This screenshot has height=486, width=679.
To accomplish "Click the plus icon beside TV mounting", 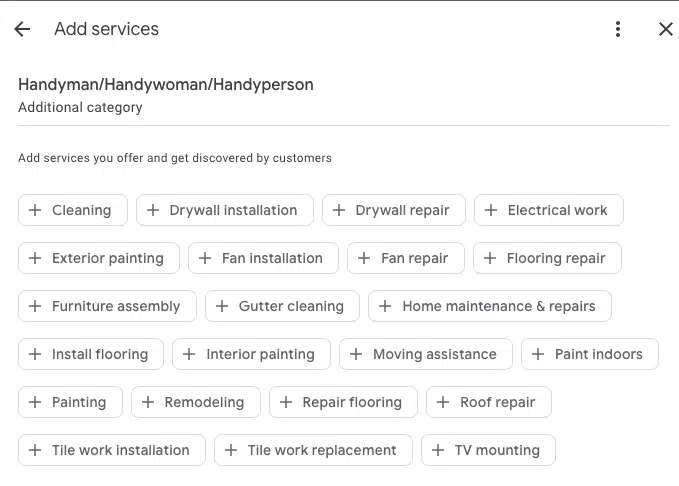I will (x=438, y=450).
